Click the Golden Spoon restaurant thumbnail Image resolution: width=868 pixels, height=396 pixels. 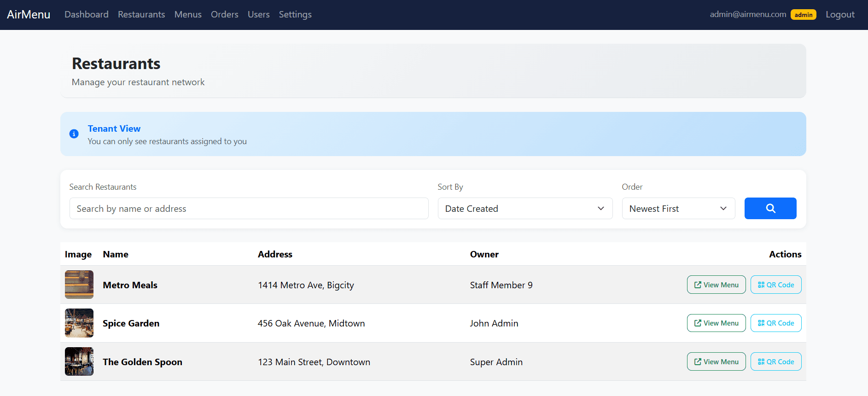(x=79, y=361)
